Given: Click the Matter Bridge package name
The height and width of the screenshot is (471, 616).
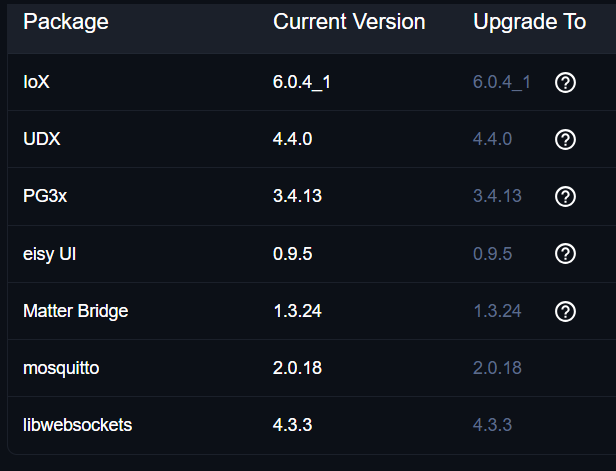Looking at the screenshot, I should (x=76, y=311).
